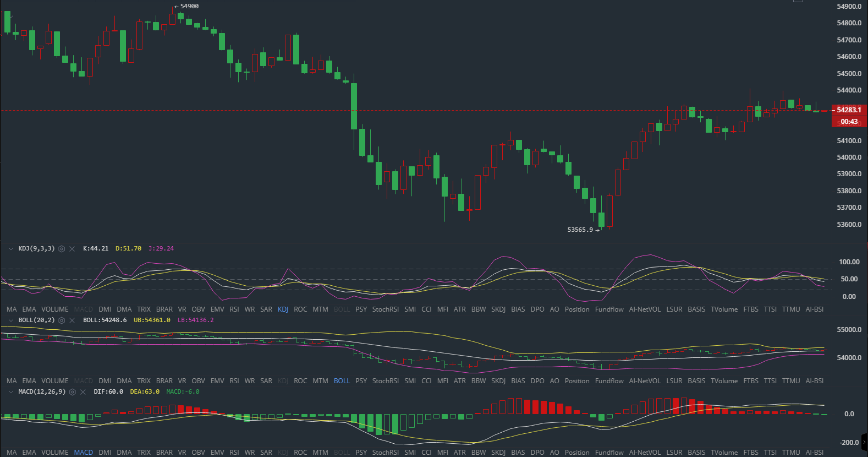Switch KDJ panel to RSI indicator
Image resolution: width=868 pixels, height=457 pixels.
234,309
